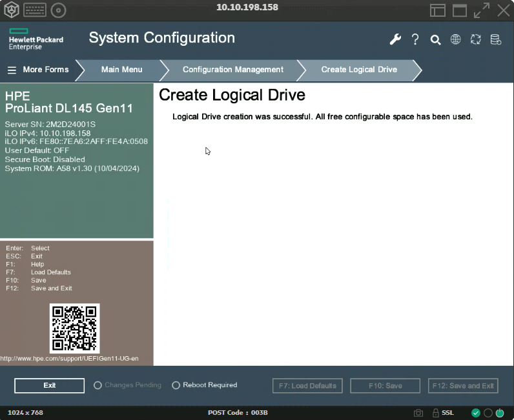
Task: Click the Exit button
Action: [49, 386]
